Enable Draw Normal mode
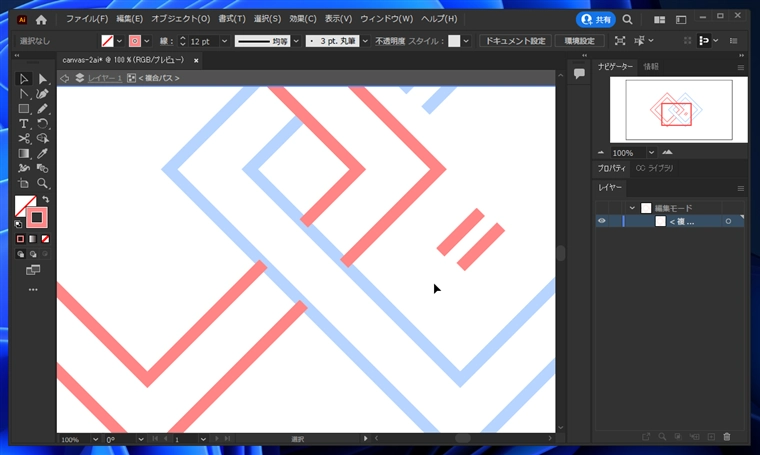 pos(20,254)
